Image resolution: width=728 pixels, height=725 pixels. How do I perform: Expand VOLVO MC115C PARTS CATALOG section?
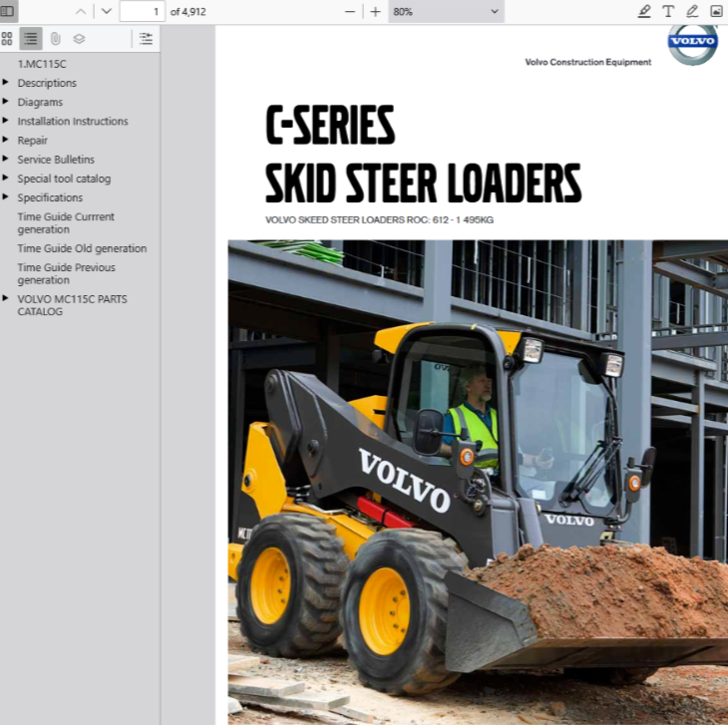point(6,298)
